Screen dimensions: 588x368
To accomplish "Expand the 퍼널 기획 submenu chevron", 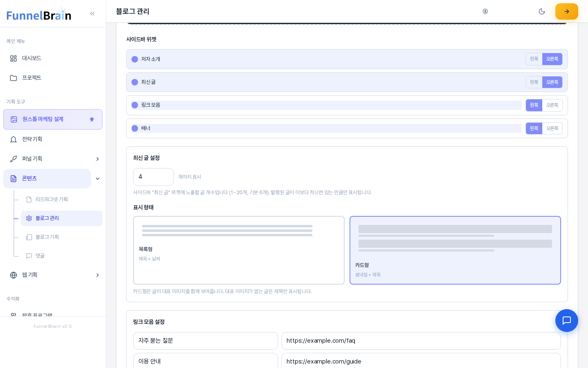I will tap(98, 159).
